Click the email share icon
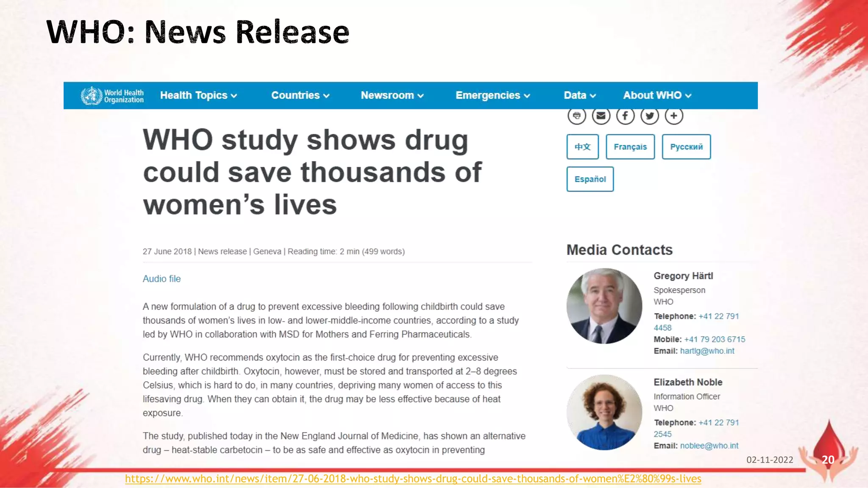 pos(601,116)
